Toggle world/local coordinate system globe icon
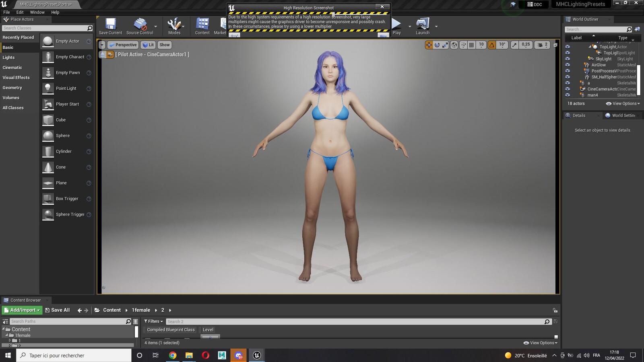 tap(454, 45)
